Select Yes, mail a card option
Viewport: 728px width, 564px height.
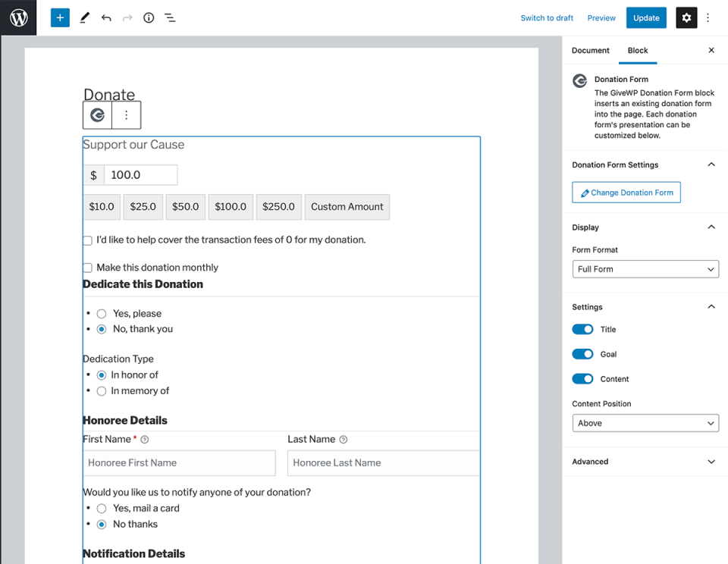(x=101, y=509)
